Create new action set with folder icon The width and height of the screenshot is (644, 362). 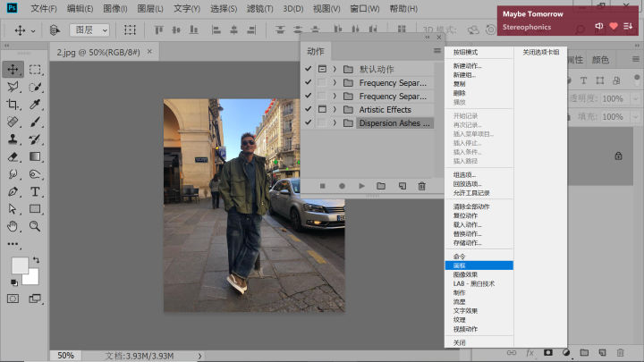point(381,185)
